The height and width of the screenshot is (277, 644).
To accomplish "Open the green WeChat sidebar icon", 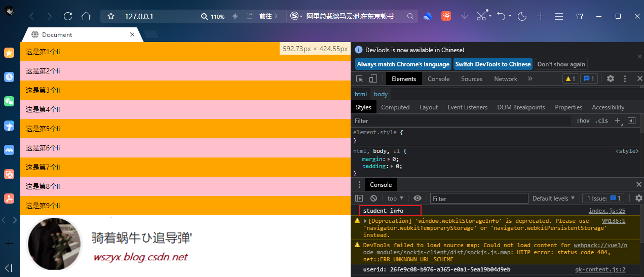I will (x=9, y=101).
